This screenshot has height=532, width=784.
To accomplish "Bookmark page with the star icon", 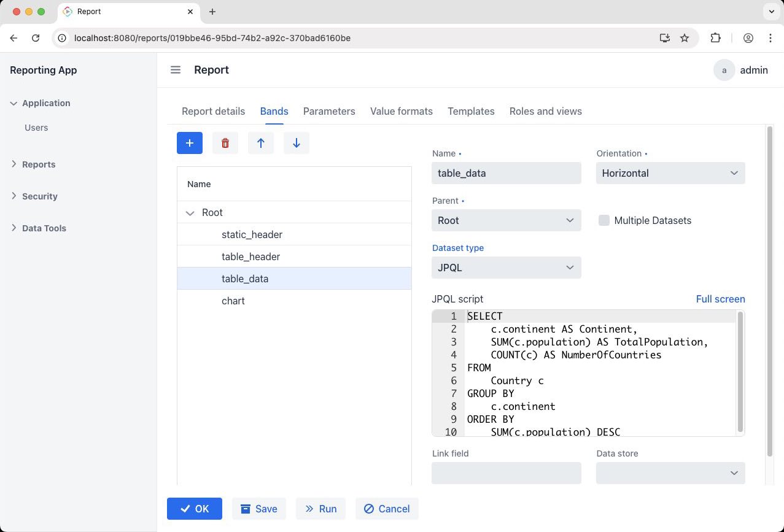I will (685, 38).
